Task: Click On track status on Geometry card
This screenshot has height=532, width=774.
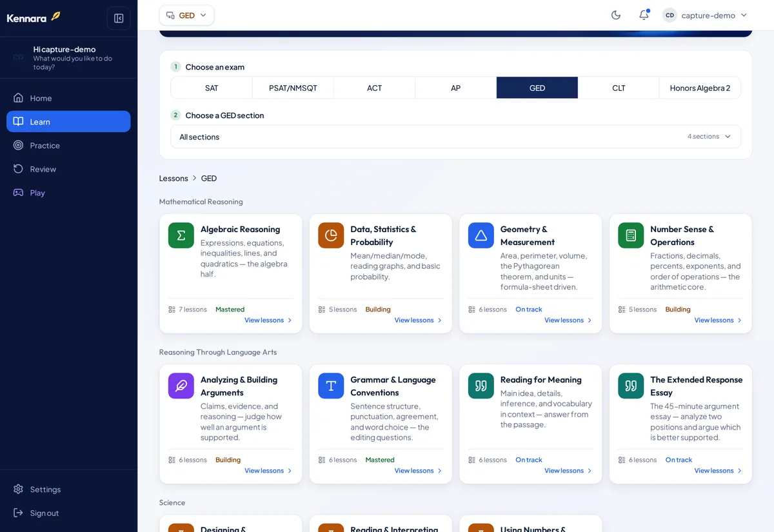Action: coord(529,310)
